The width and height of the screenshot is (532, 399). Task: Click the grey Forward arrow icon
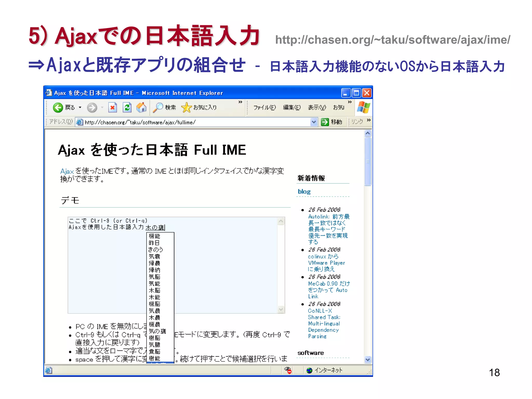pyautogui.click(x=92, y=108)
